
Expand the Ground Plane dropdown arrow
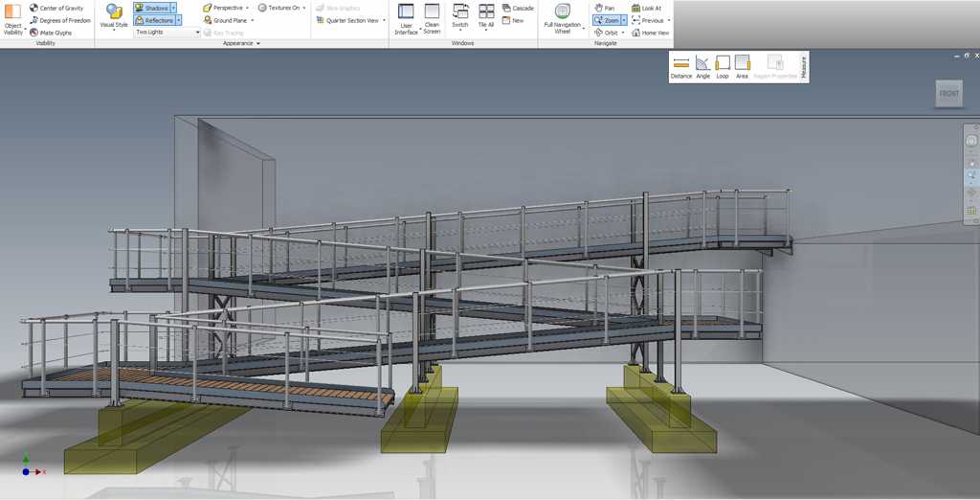pyautogui.click(x=253, y=20)
